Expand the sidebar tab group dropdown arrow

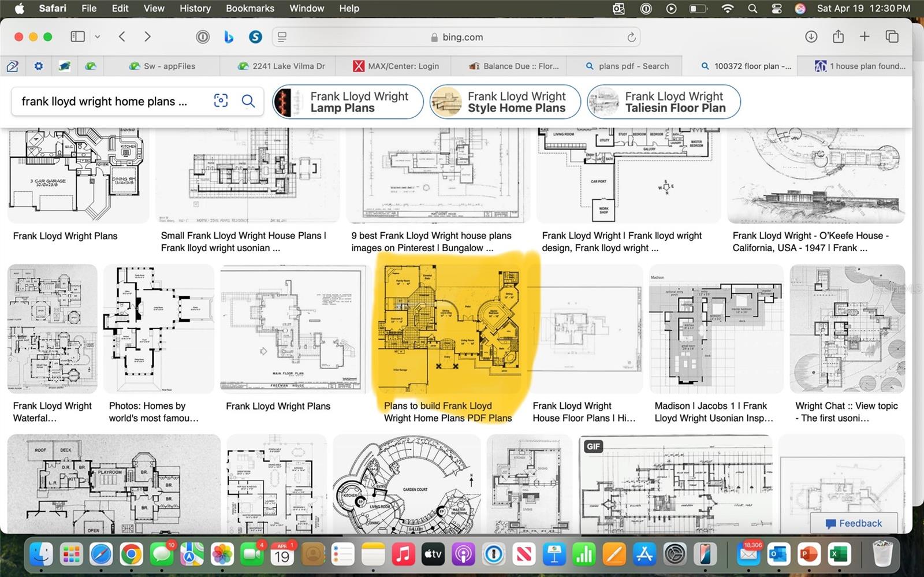pyautogui.click(x=98, y=37)
